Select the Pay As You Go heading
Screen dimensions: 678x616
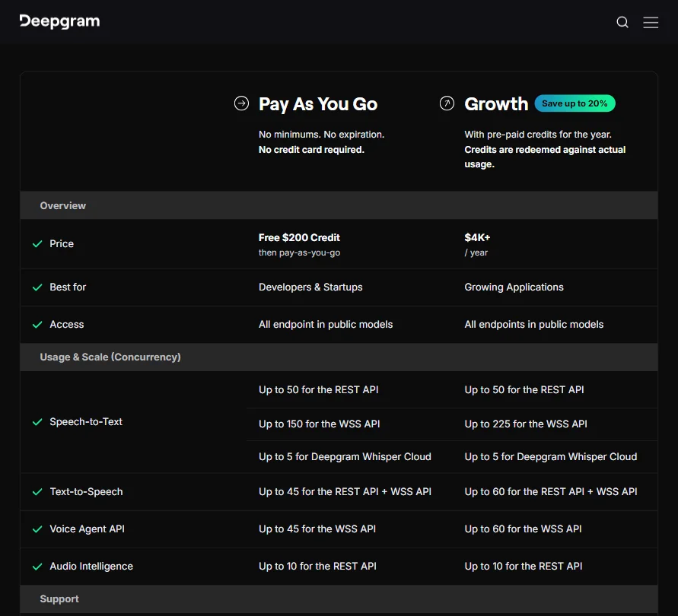[x=318, y=104]
